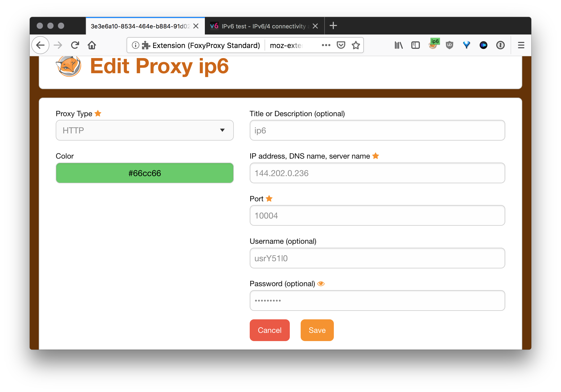Click the site information circle icon
This screenshot has width=561, height=392.
[x=135, y=45]
